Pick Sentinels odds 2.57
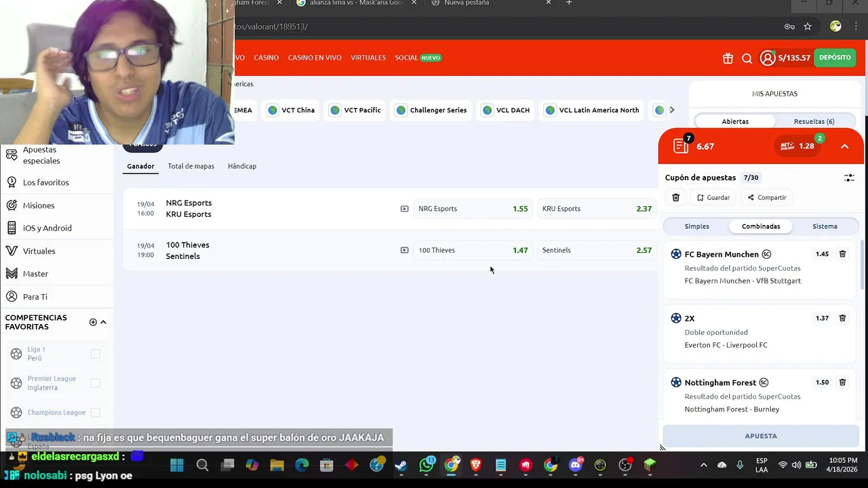The height and width of the screenshot is (488, 868). point(597,250)
